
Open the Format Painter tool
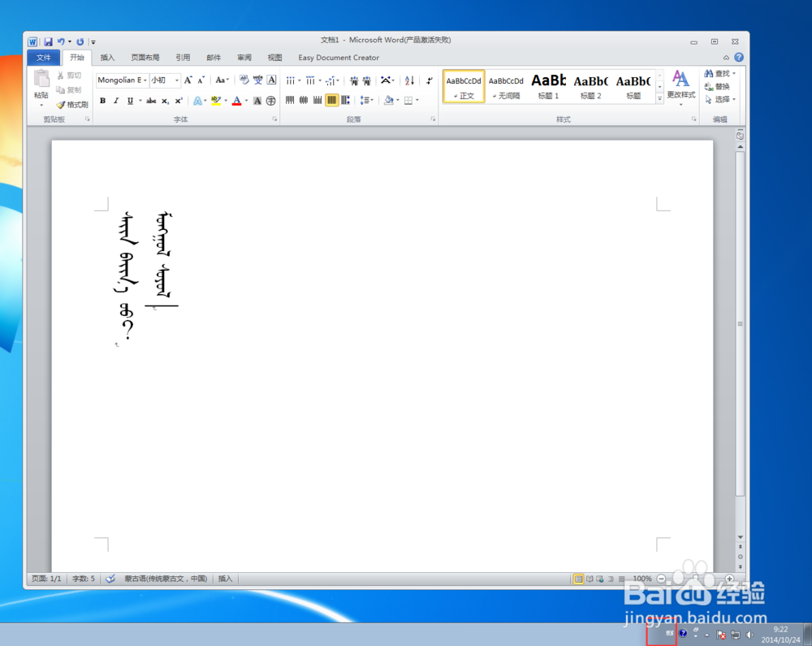(x=71, y=104)
